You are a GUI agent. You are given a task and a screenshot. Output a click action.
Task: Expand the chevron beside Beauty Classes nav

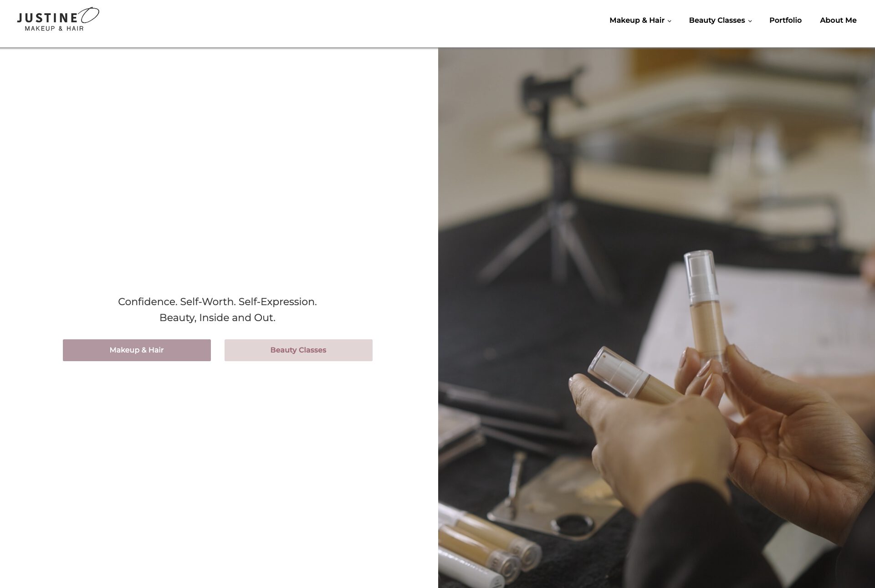pos(750,21)
